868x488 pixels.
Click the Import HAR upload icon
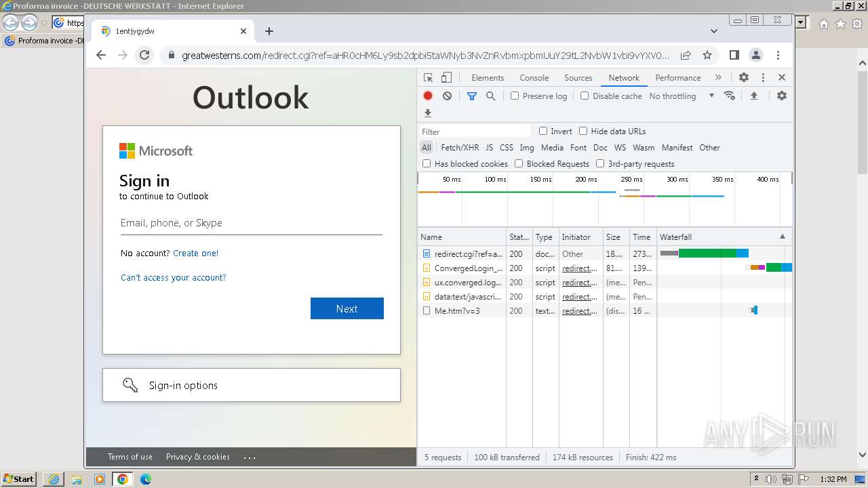(753, 96)
